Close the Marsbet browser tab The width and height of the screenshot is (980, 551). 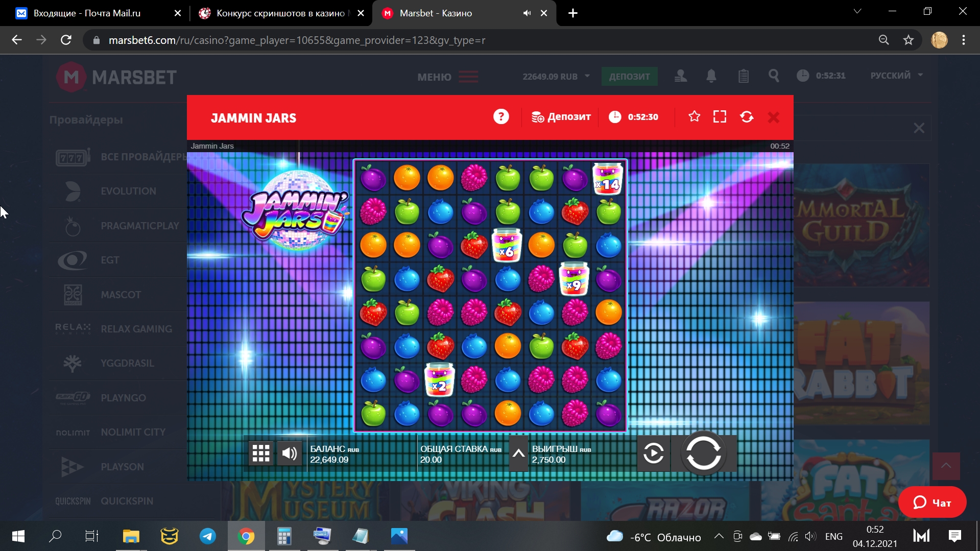tap(544, 13)
